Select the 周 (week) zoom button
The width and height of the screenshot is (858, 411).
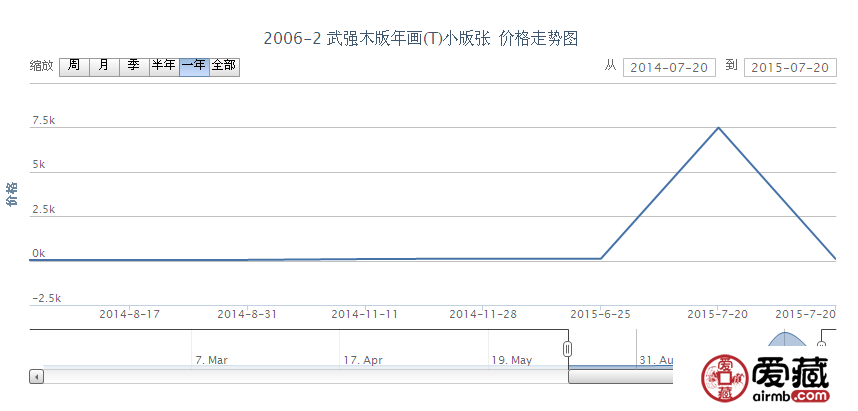pyautogui.click(x=74, y=67)
